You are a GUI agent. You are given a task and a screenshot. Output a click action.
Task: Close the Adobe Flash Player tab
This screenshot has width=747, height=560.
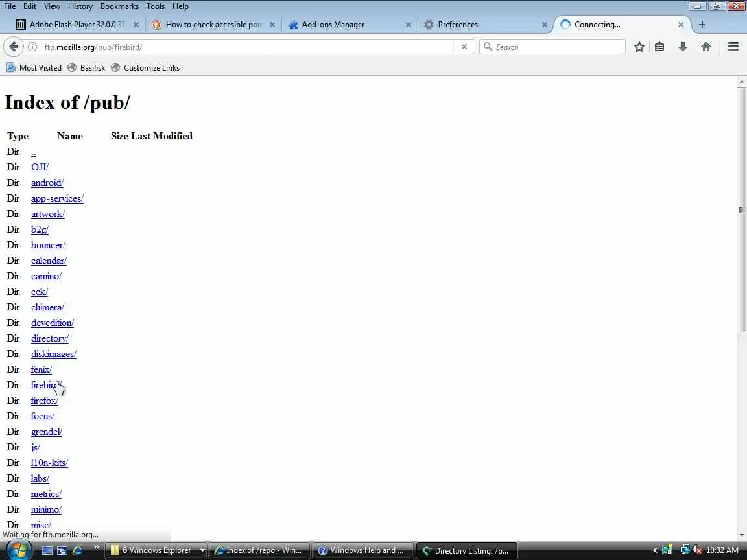(136, 24)
